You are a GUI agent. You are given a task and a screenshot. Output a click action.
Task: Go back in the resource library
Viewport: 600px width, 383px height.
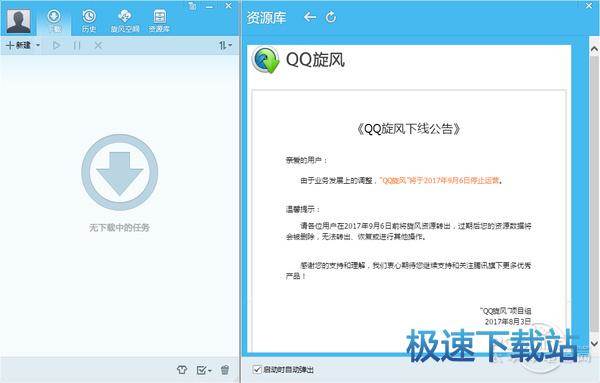click(310, 17)
